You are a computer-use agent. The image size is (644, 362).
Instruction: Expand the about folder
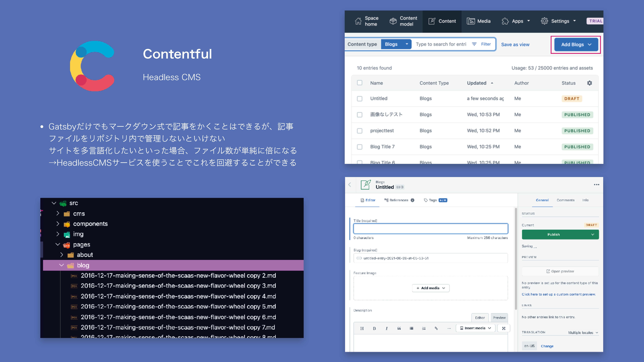61,255
